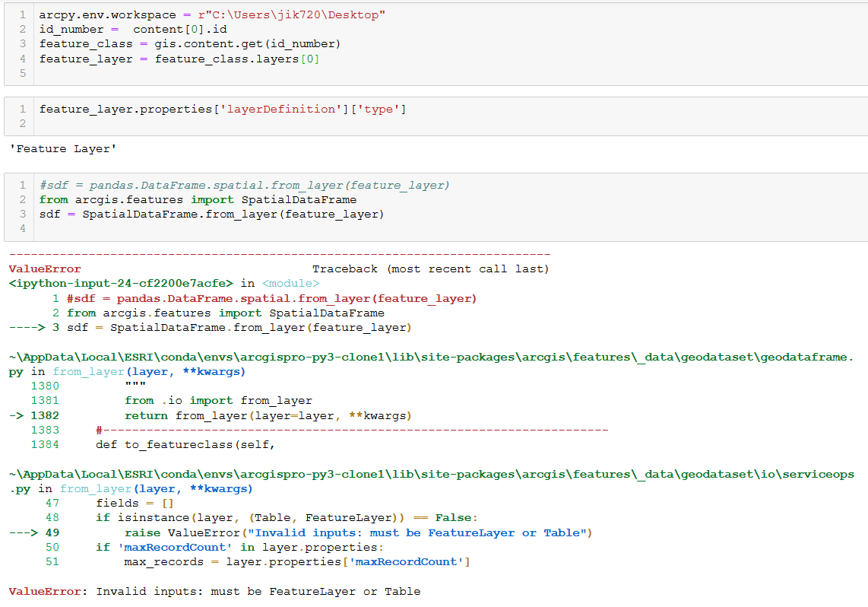Click the arcpy.env.workspace line in first cell
Image resolution: width=868 pixels, height=607 pixels.
[212, 15]
